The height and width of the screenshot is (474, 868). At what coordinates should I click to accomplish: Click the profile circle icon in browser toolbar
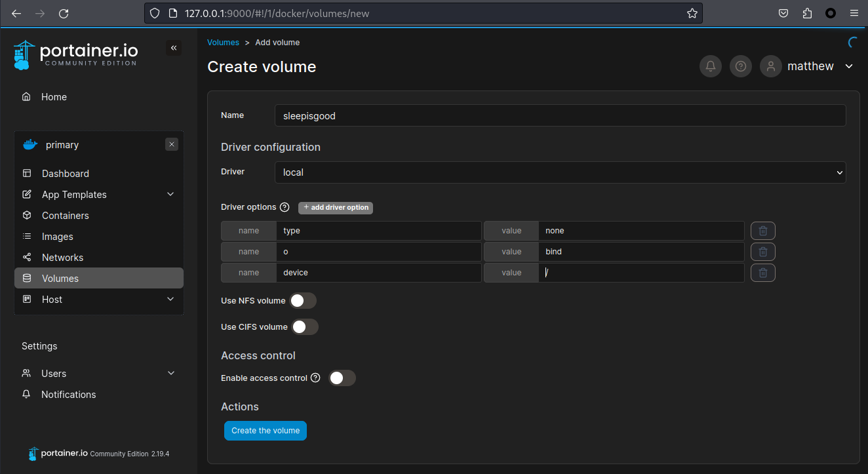point(831,13)
